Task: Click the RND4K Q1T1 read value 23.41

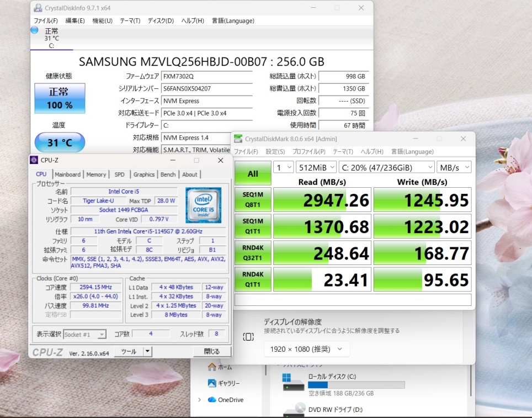Action: tap(322, 279)
